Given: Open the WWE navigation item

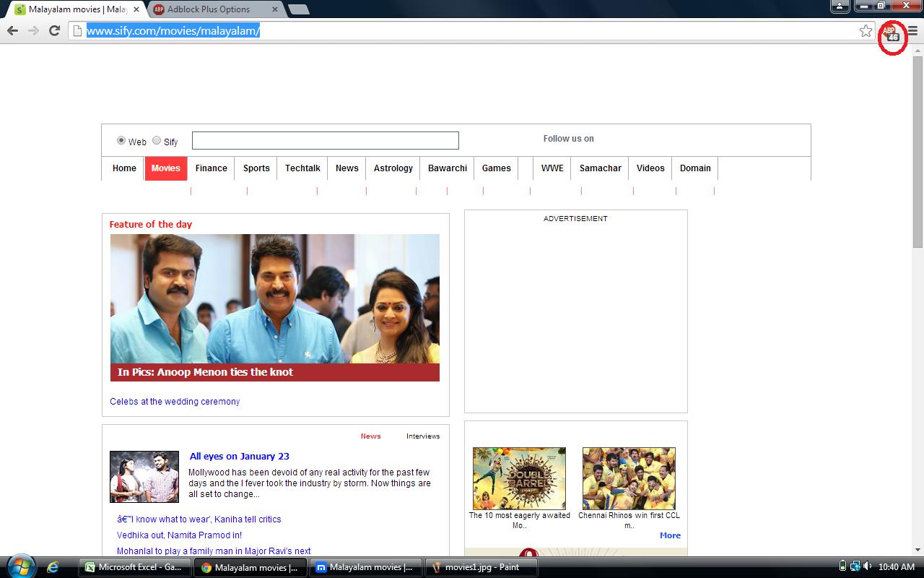Looking at the screenshot, I should pyautogui.click(x=552, y=168).
